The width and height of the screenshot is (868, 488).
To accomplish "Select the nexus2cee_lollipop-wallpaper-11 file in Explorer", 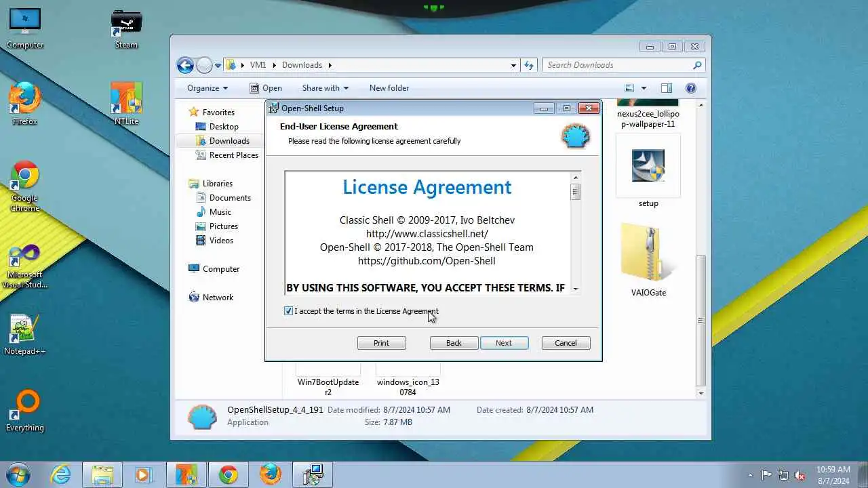I will coord(648,114).
